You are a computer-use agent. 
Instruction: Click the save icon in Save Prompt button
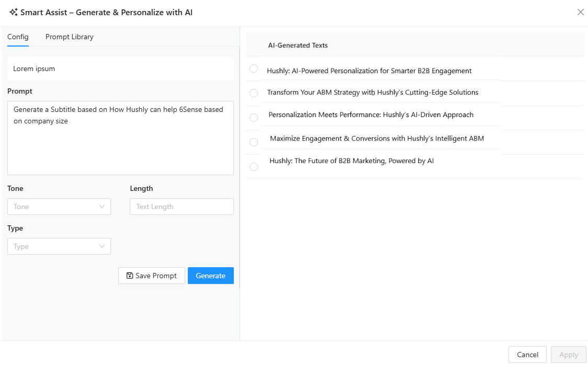(130, 276)
